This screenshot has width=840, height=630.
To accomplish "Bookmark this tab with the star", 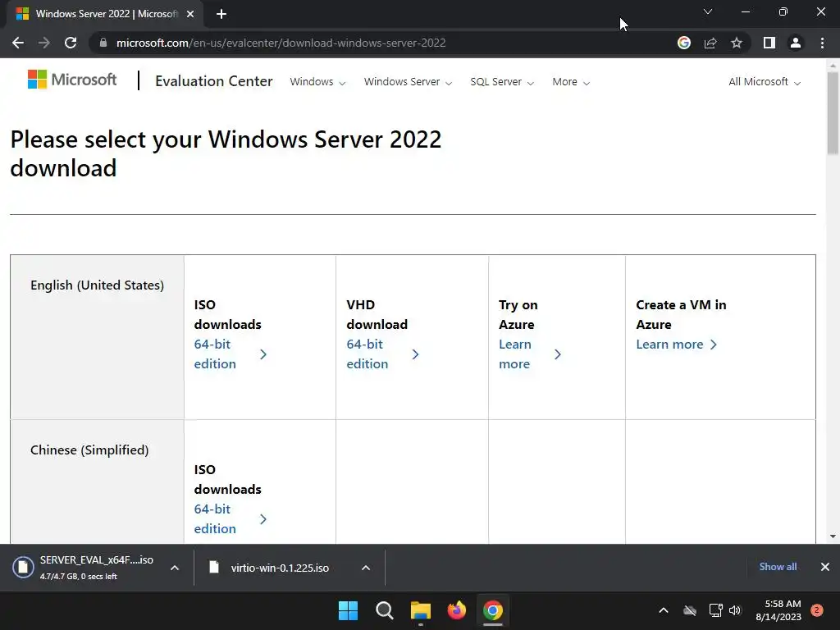I will click(737, 43).
